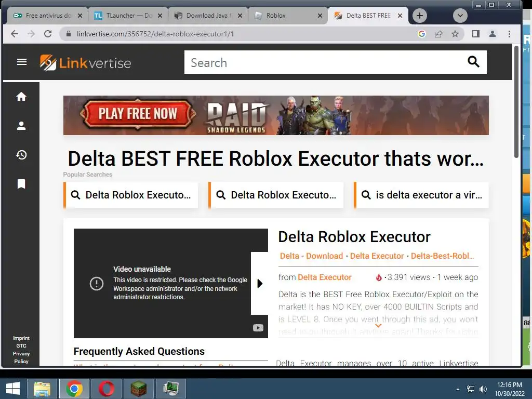532x399 pixels.
Task: View site info via padlock icon
Action: pos(69,34)
